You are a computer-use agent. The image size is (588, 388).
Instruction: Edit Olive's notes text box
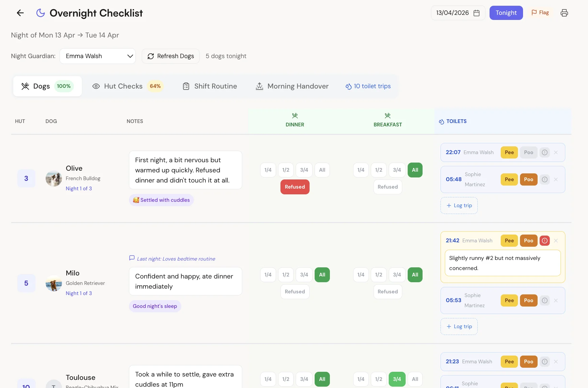pos(185,170)
